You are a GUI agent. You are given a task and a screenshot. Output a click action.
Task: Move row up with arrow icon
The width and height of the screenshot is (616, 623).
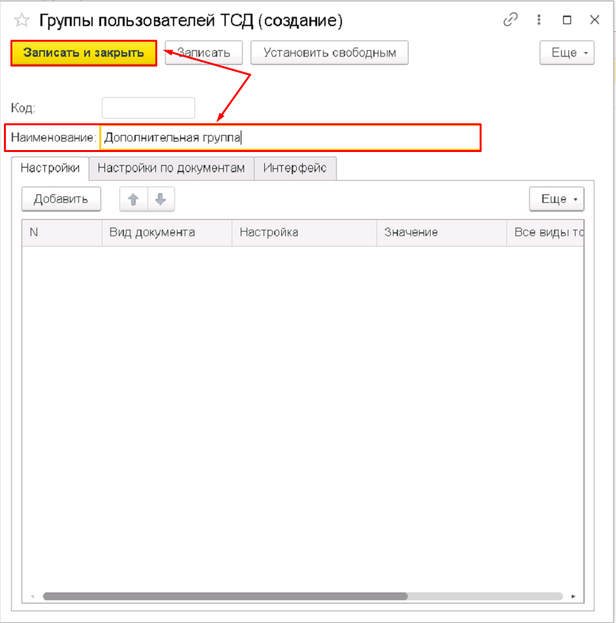(x=133, y=200)
